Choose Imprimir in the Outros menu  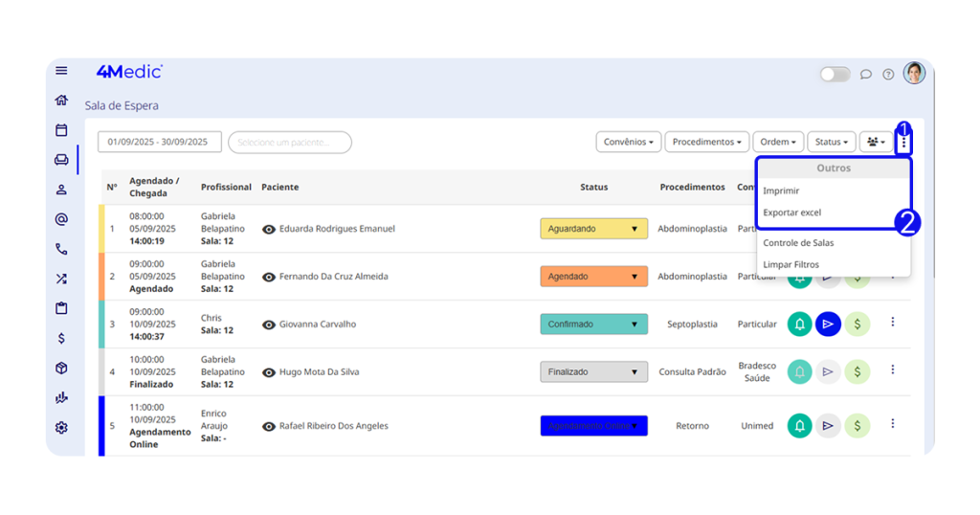point(781,190)
